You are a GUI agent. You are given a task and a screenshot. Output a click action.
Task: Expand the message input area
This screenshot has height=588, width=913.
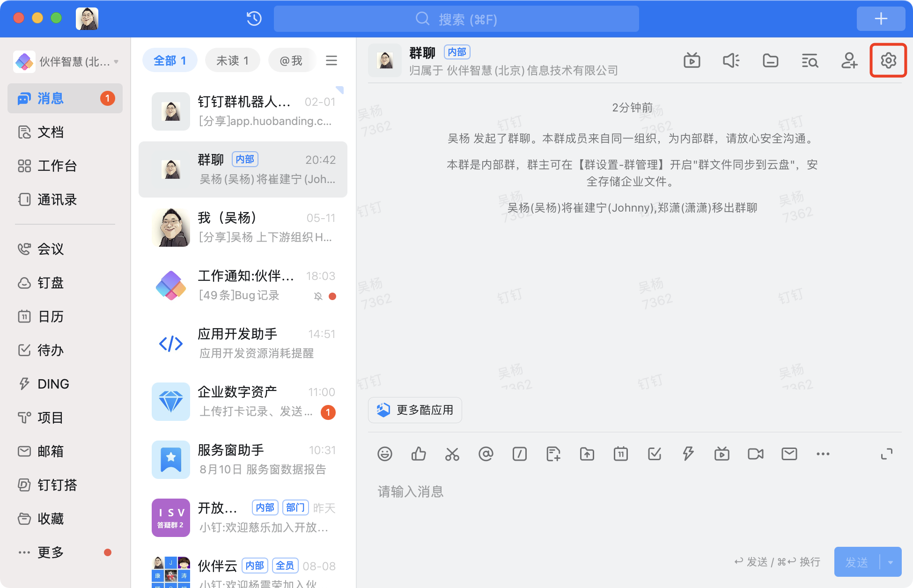coord(887,454)
